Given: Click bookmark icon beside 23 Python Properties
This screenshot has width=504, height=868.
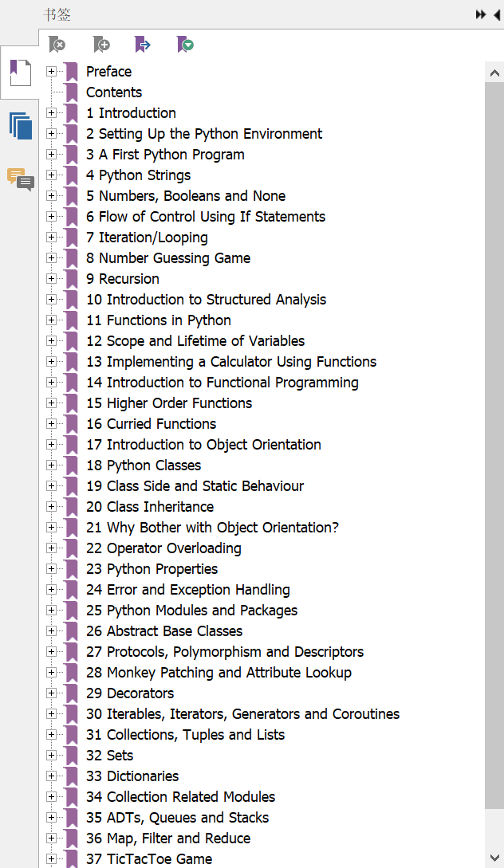Looking at the screenshot, I should pyautogui.click(x=72, y=568).
